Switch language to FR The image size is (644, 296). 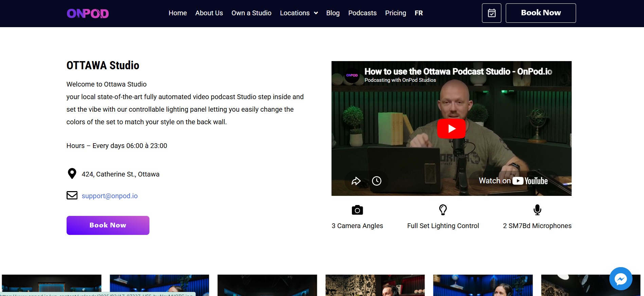point(419,13)
